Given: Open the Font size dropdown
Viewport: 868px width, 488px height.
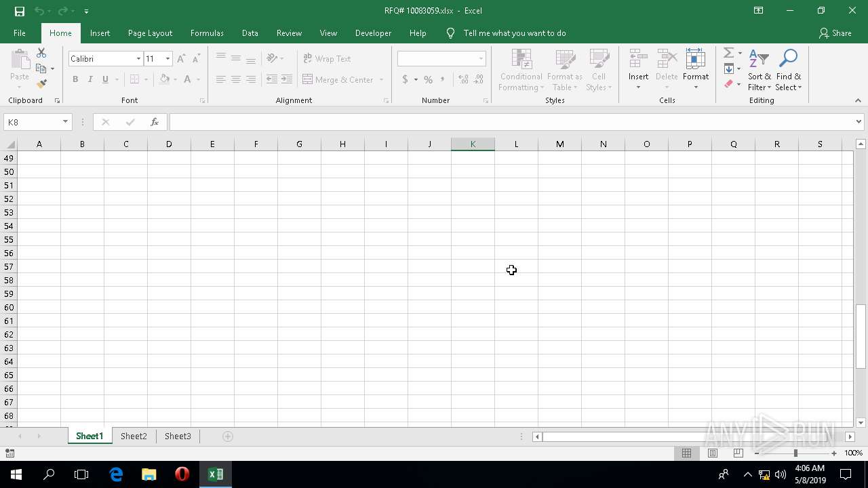Looking at the screenshot, I should click(x=167, y=59).
